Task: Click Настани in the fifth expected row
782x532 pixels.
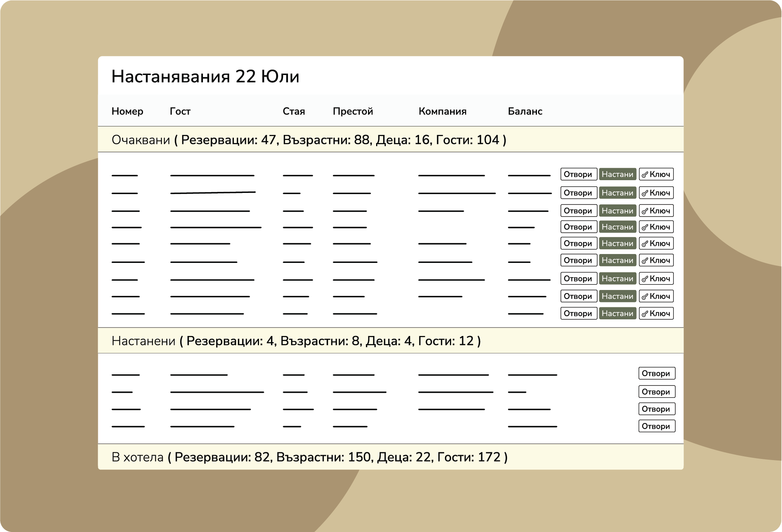Action: 617,244
